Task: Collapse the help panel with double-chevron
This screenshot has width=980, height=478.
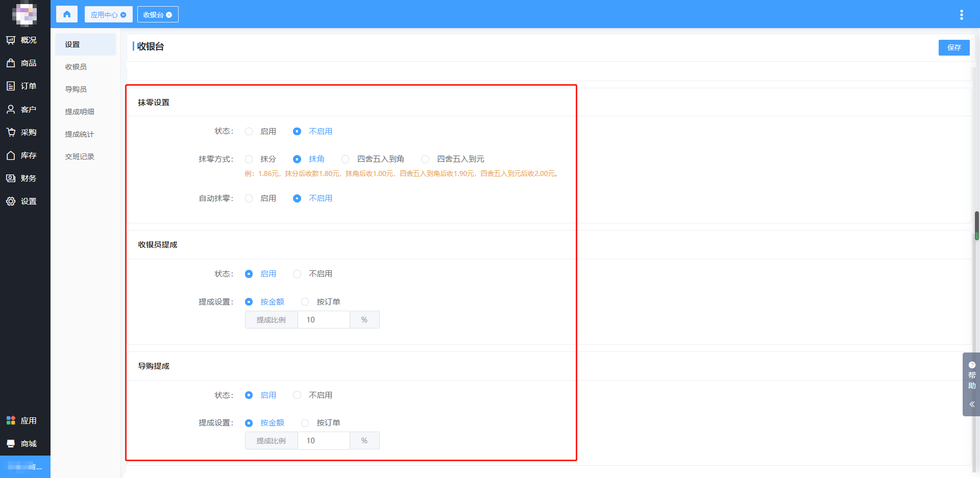Action: (971, 404)
